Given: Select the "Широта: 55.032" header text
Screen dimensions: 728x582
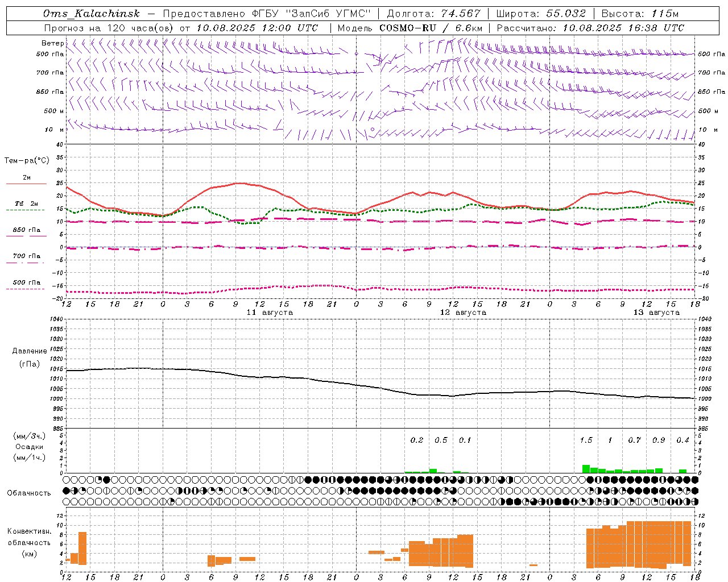Looking at the screenshot, I should coord(541,14).
